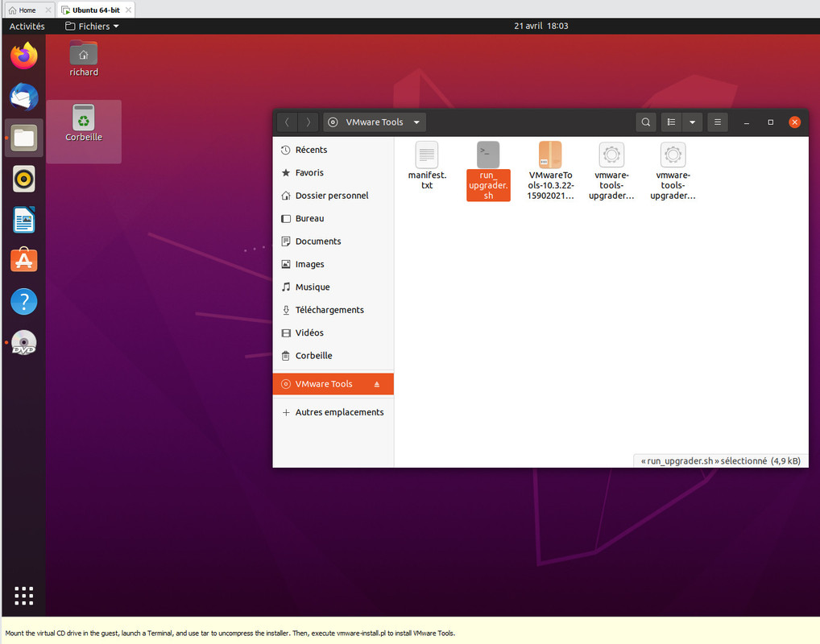Eject the VMware Tools disc
This screenshot has height=644, width=820.
pyautogui.click(x=376, y=384)
